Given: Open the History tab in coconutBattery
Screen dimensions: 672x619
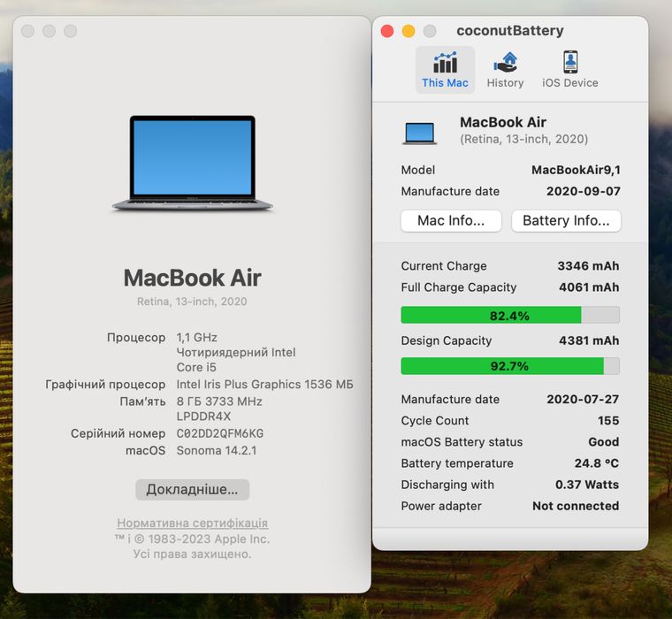Looking at the screenshot, I should point(505,70).
